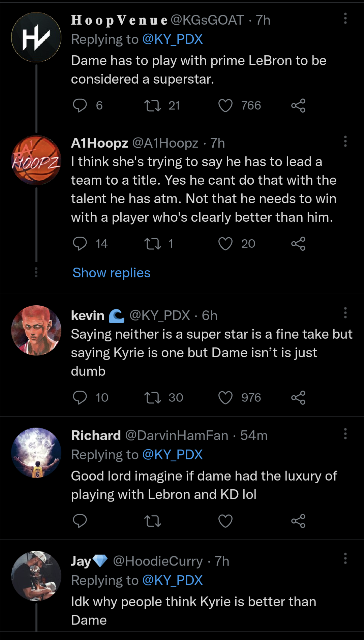The image size is (364, 640).
Task: Open more options for HoopVenue's tweet
Action: tap(345, 19)
